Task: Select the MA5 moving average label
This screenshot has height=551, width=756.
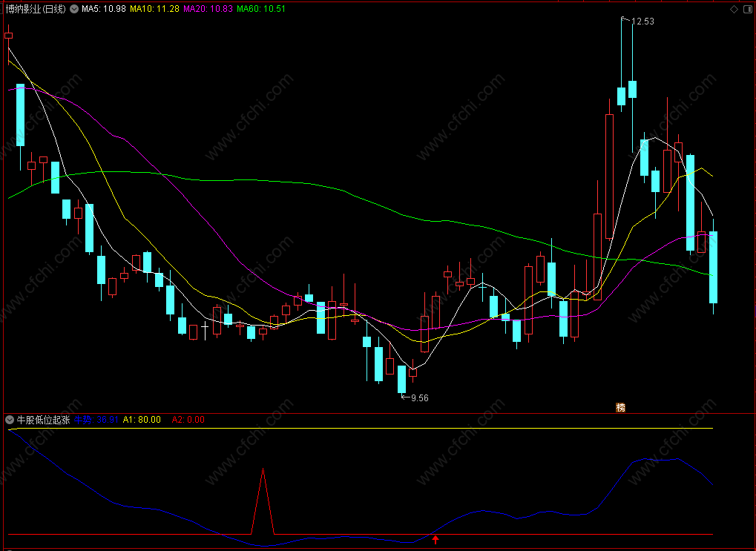Action: 103,9
